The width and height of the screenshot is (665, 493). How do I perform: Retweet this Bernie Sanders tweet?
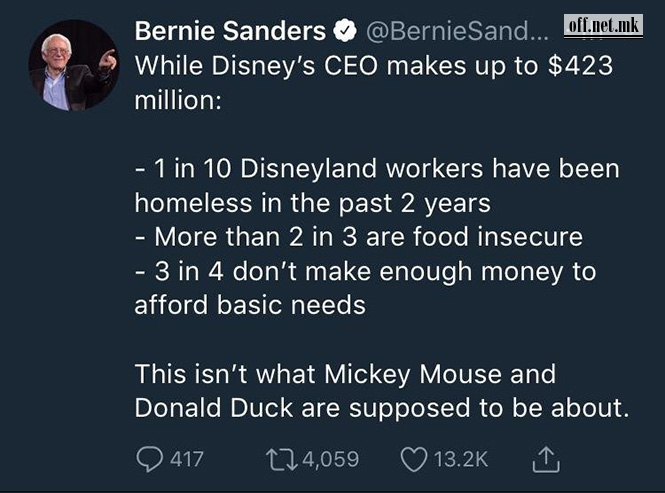[283, 459]
